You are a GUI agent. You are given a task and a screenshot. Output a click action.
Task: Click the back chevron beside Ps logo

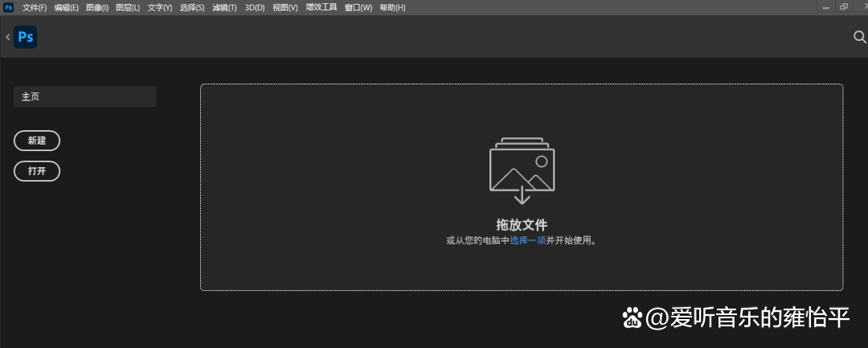8,37
